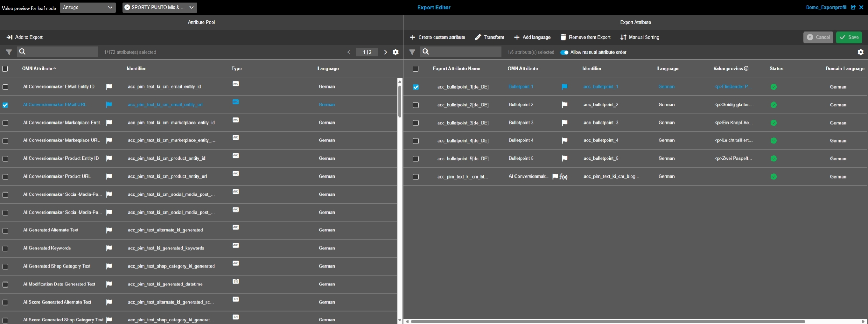Screen dimensions: 868x324
Task: Click Add to Export button
Action: [25, 37]
